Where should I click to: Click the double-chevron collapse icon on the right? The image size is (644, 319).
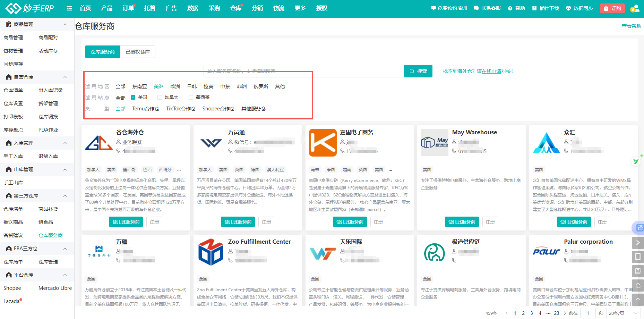pyautogui.click(x=638, y=243)
